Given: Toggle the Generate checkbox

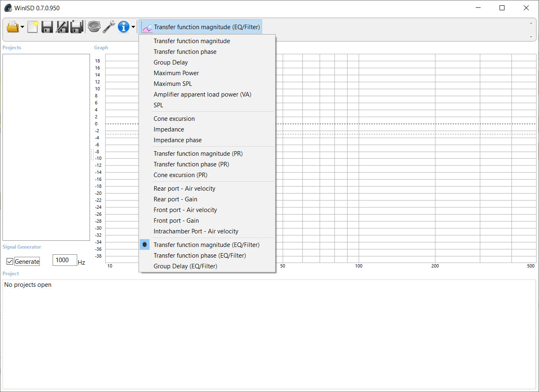Looking at the screenshot, I should (10, 261).
